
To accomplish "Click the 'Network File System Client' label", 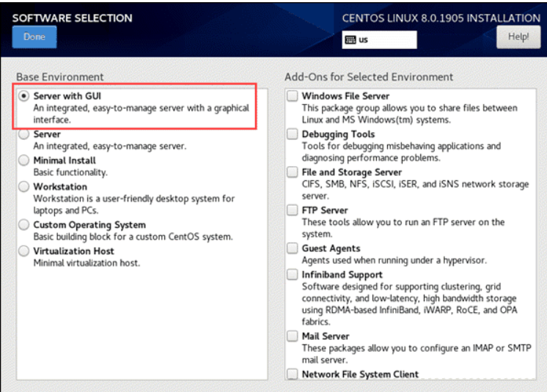I will tap(360, 374).
